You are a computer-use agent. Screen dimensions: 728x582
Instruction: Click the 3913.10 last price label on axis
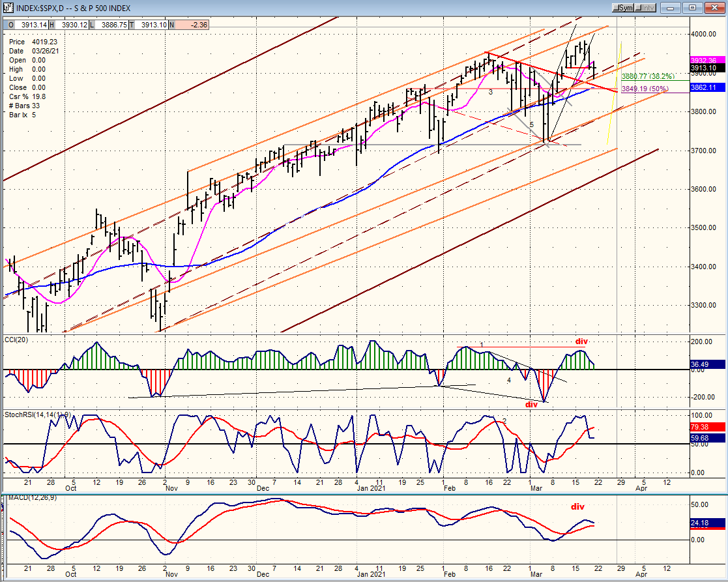[706, 68]
